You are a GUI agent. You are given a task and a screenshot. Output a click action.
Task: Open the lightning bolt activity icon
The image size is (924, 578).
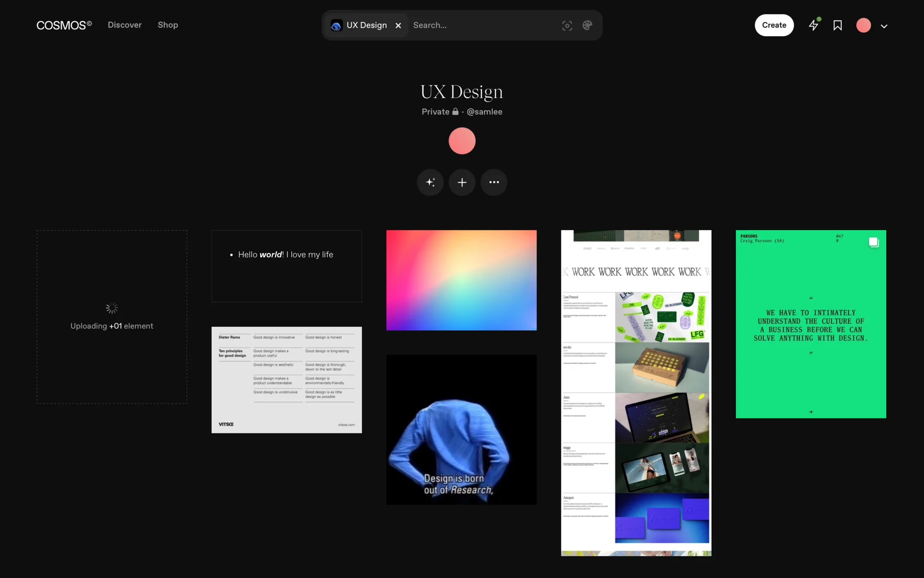(813, 25)
